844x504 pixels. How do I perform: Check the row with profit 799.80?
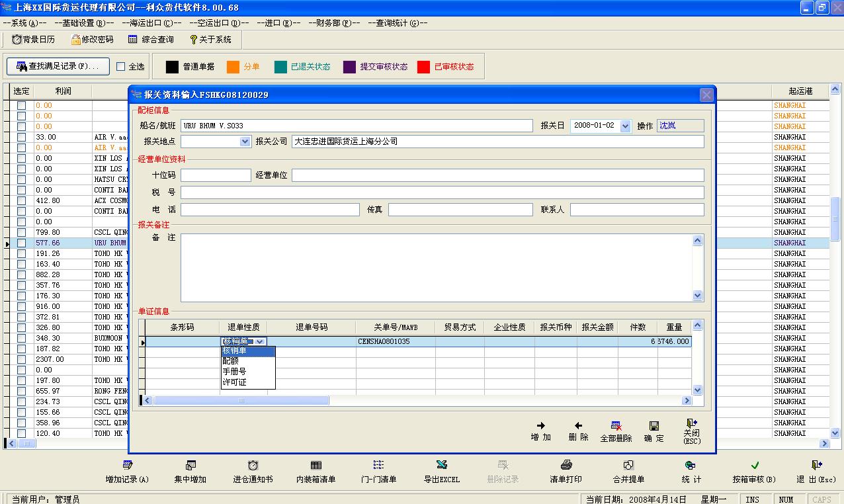click(x=21, y=232)
